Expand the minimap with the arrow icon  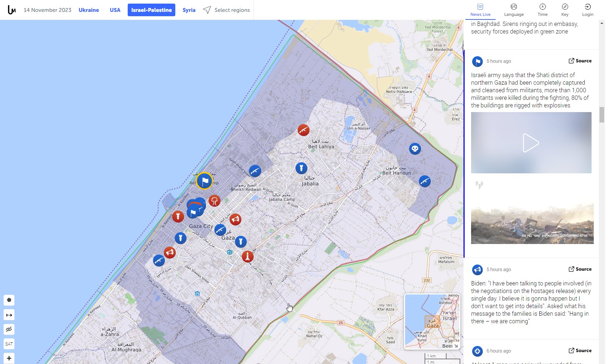pyautogui.click(x=456, y=346)
